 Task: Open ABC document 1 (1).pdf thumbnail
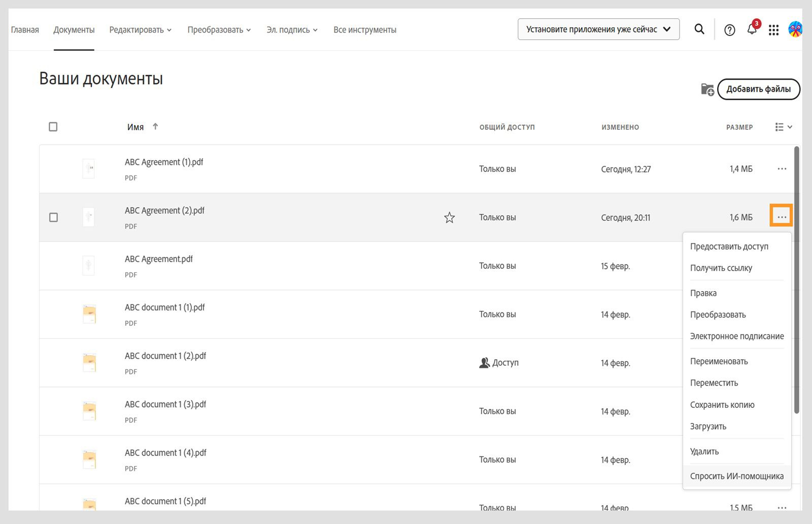[x=89, y=314]
